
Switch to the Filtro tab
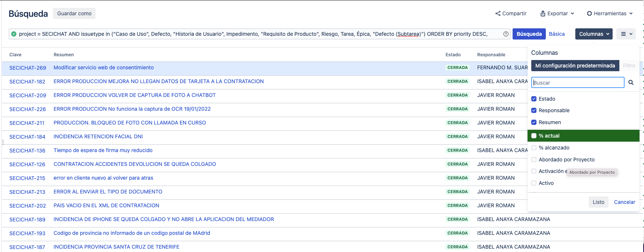click(629, 66)
